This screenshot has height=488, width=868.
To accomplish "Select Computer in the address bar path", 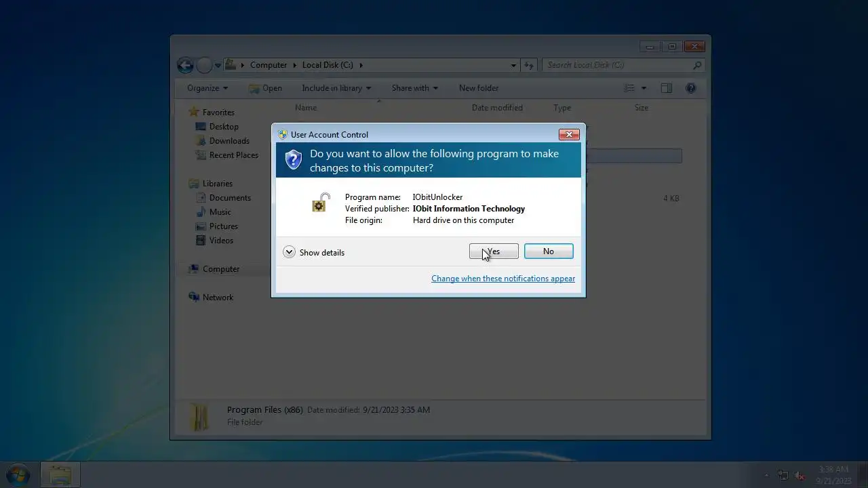I will (x=269, y=65).
